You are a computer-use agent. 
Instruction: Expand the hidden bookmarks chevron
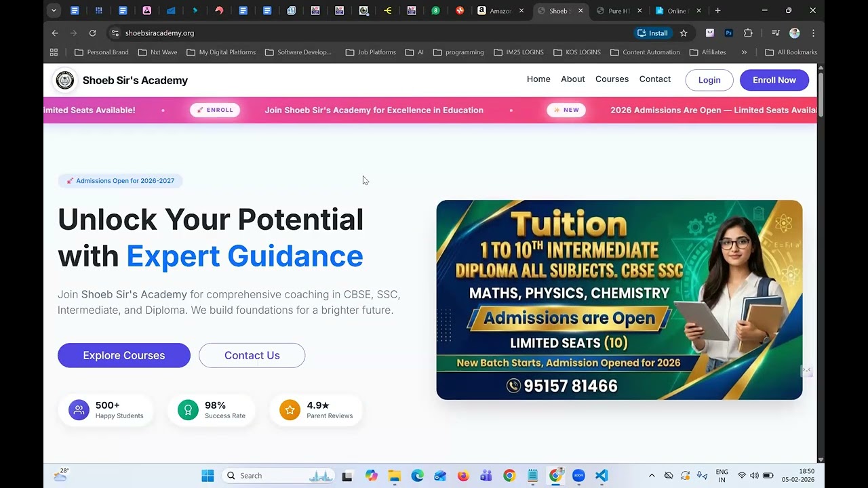coord(744,52)
